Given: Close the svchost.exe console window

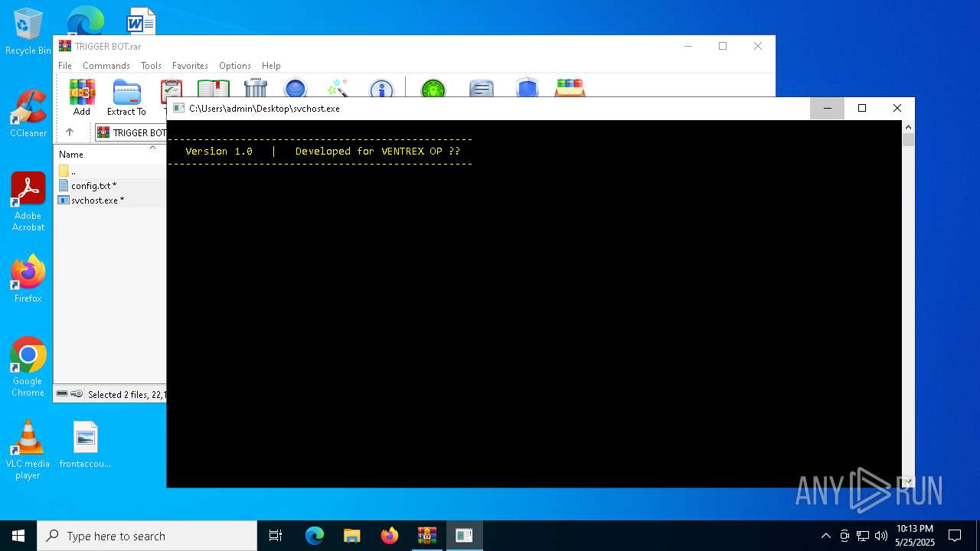Looking at the screenshot, I should (x=897, y=108).
